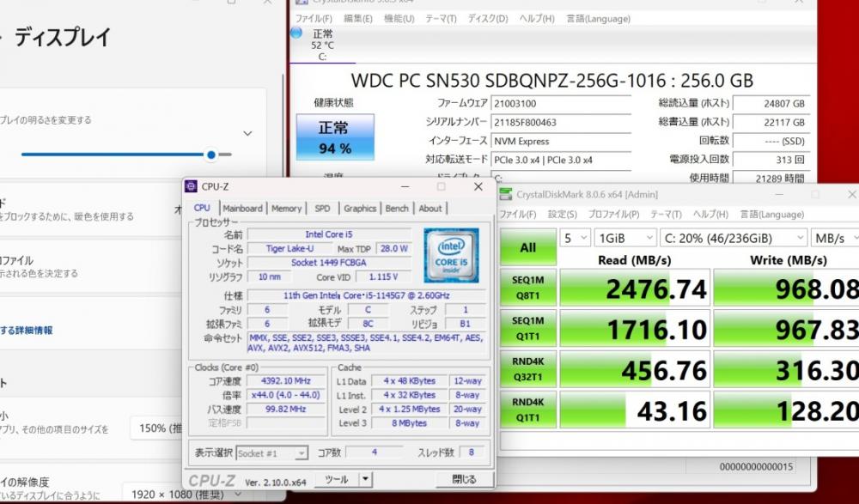Screen dimensions: 859x504
Task: Click the total host writes 22117 GB
Action: (x=771, y=122)
